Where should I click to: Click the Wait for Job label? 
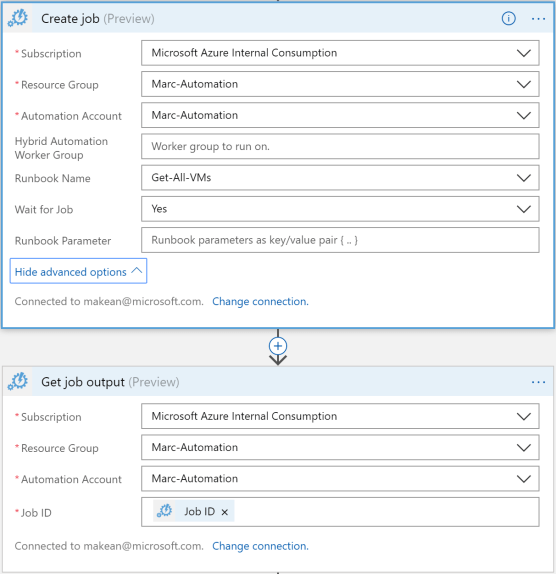(x=44, y=209)
